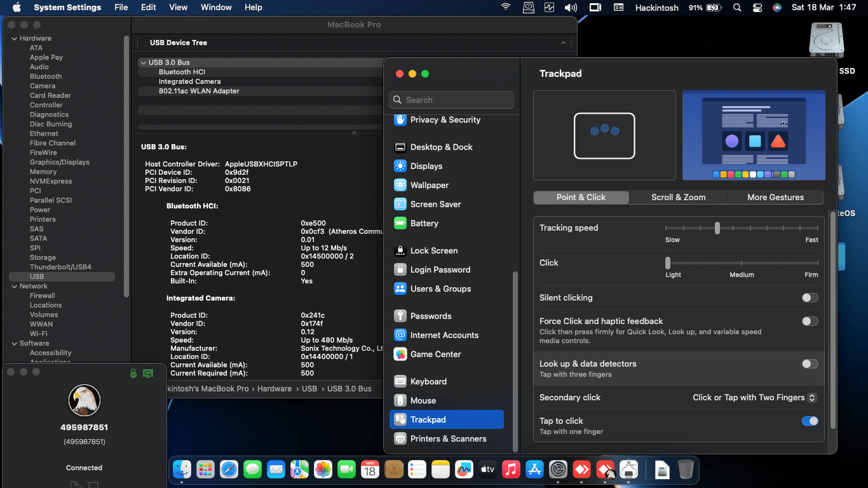Click the green lock icon in AnyDesk window
The height and width of the screenshot is (488, 868).
click(x=133, y=374)
